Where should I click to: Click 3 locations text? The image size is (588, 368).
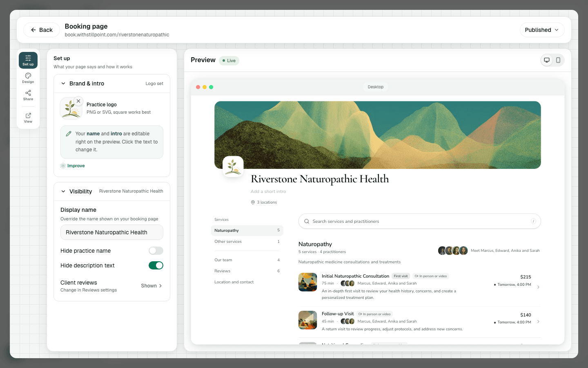(x=267, y=202)
